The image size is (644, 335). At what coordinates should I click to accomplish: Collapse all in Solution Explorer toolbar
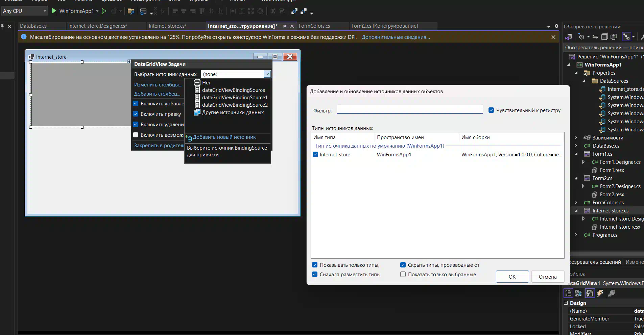point(604,37)
